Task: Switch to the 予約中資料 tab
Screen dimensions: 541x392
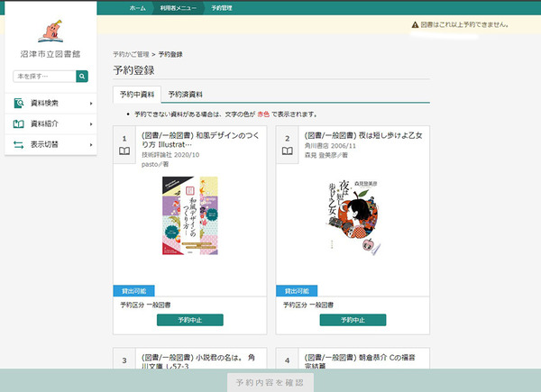Action: click(x=137, y=95)
